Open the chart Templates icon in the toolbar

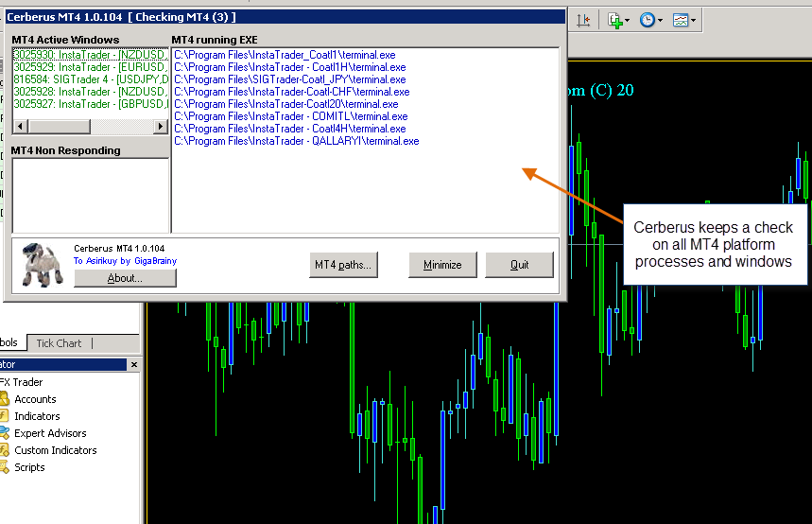[681, 20]
